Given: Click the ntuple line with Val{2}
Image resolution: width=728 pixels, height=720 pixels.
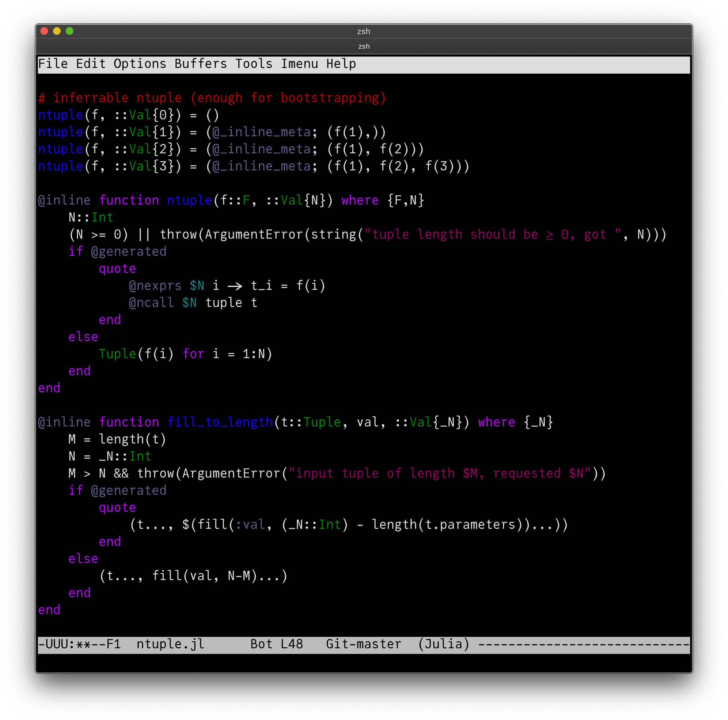Looking at the screenshot, I should [231, 149].
